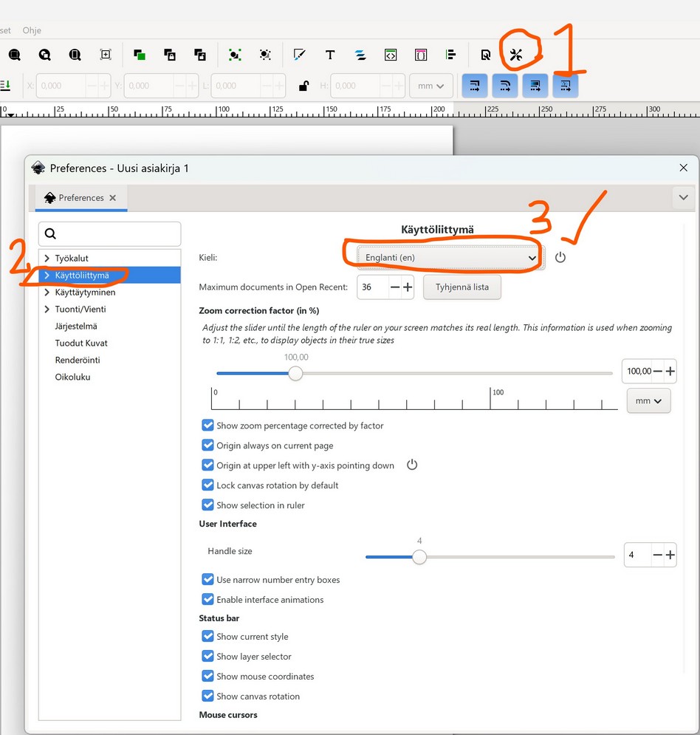Viewport: 700px width, 735px height.
Task: Select the Preferences dialog tab
Action: coord(81,198)
